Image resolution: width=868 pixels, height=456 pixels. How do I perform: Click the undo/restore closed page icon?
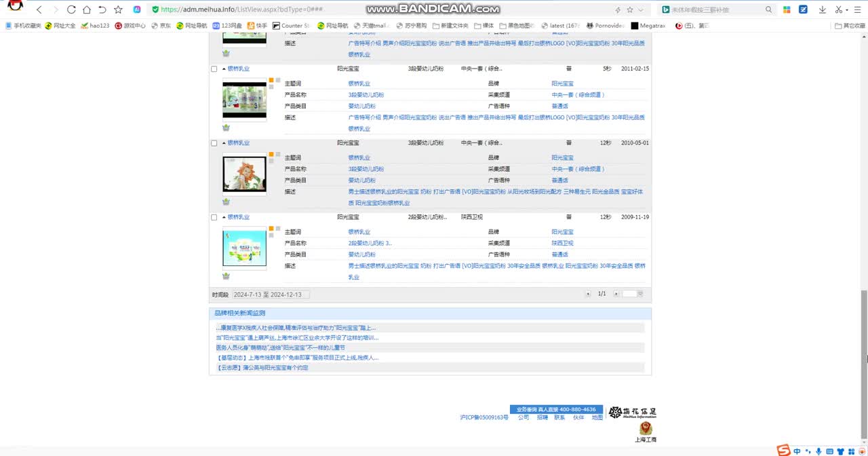click(102, 9)
